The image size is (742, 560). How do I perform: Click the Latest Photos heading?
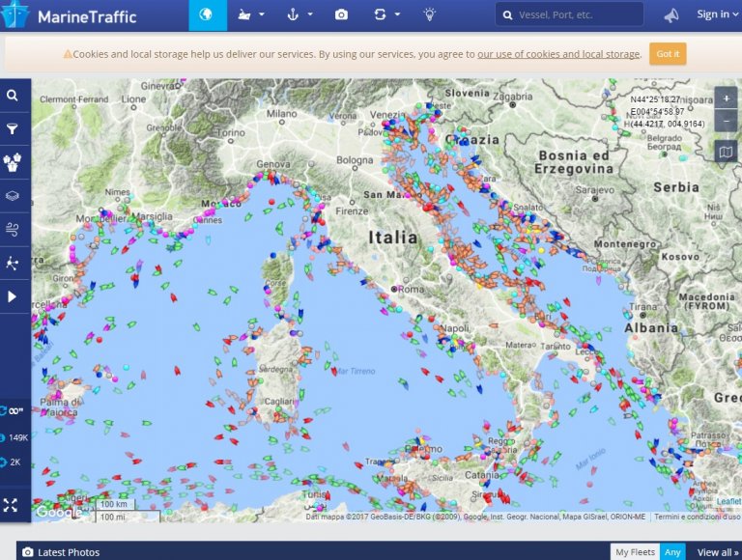click(x=69, y=552)
